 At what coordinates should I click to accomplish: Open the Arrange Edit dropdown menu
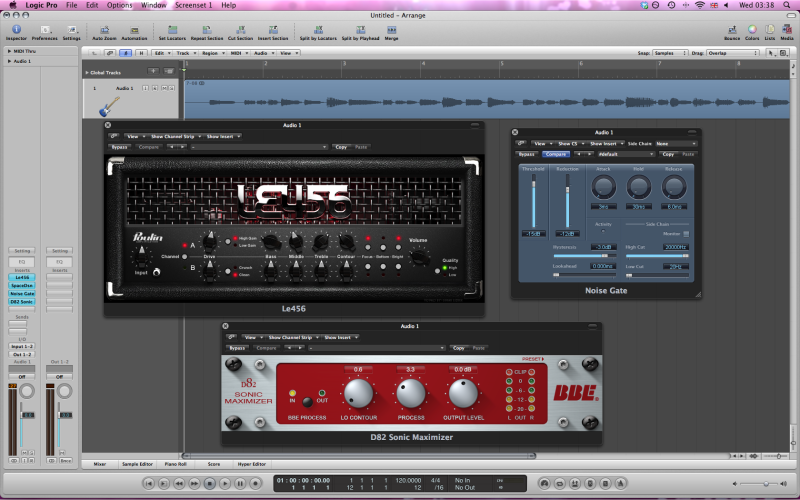161,53
